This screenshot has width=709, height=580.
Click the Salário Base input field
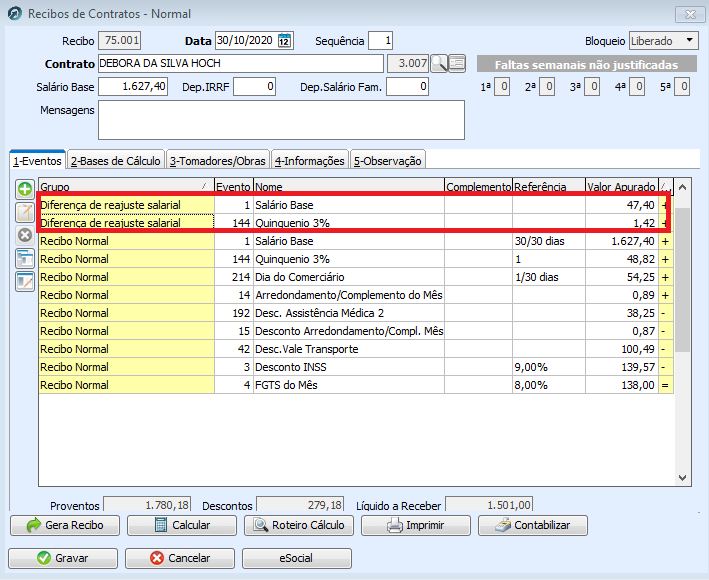(133, 86)
